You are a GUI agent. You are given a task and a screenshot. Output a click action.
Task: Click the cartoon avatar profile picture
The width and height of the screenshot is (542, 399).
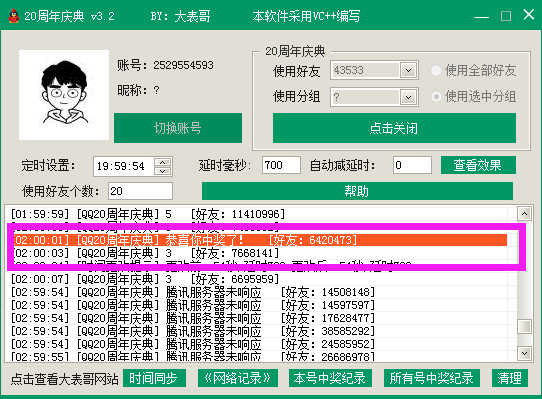tap(64, 95)
